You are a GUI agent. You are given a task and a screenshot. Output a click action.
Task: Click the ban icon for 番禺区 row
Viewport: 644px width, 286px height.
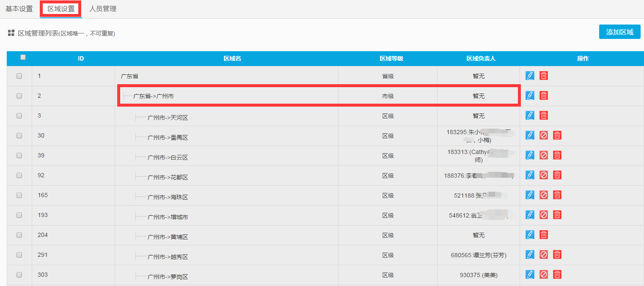click(544, 135)
